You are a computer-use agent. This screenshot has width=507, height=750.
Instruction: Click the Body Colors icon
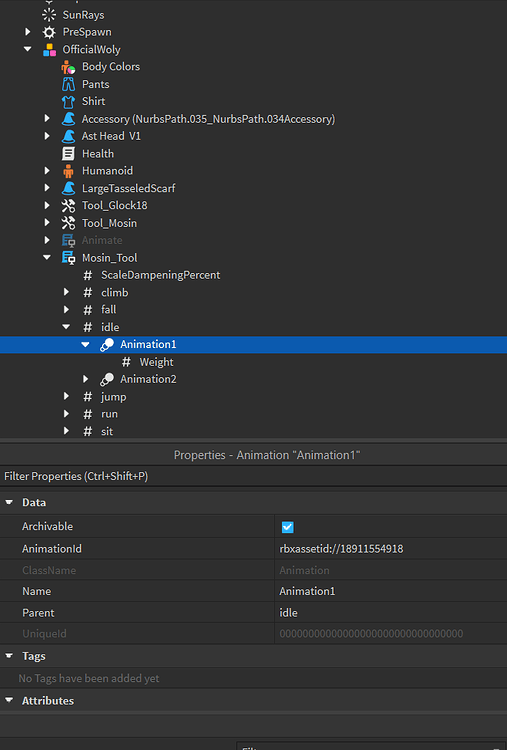tap(68, 67)
